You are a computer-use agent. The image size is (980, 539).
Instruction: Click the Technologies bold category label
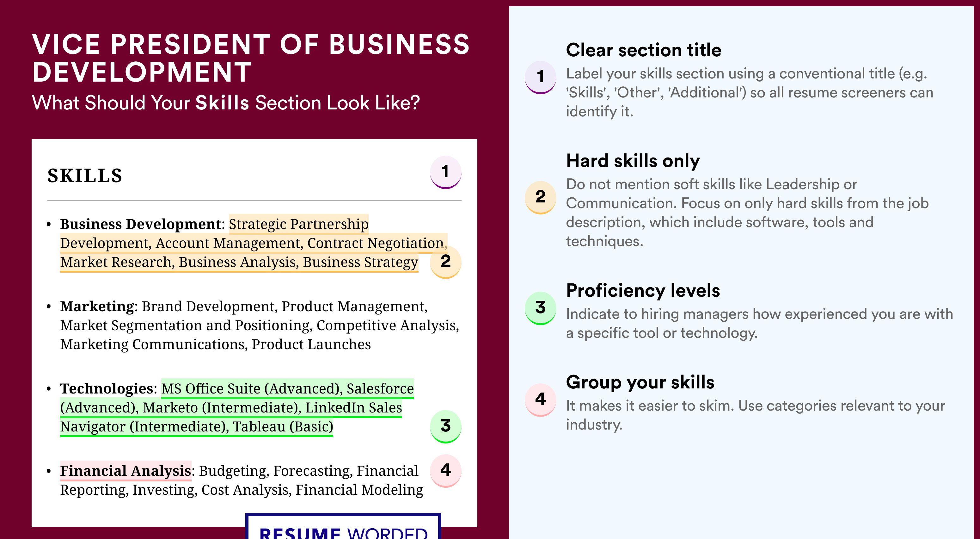[107, 389]
